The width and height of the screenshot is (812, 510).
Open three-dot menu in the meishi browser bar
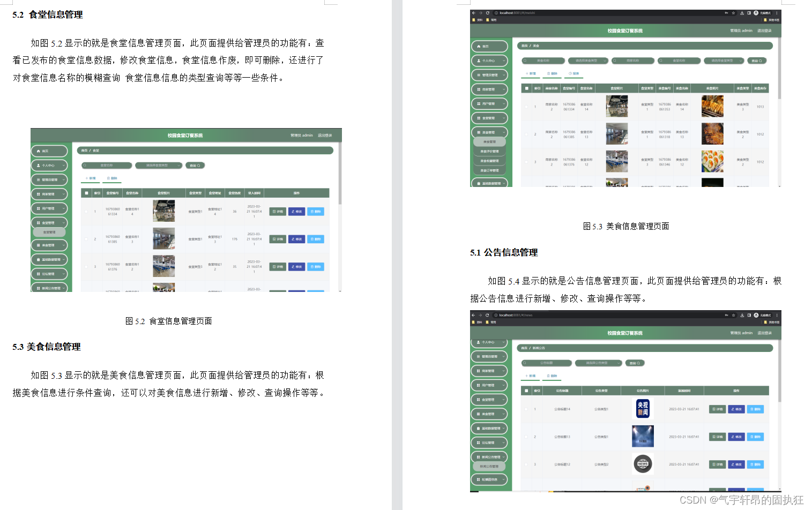[777, 13]
